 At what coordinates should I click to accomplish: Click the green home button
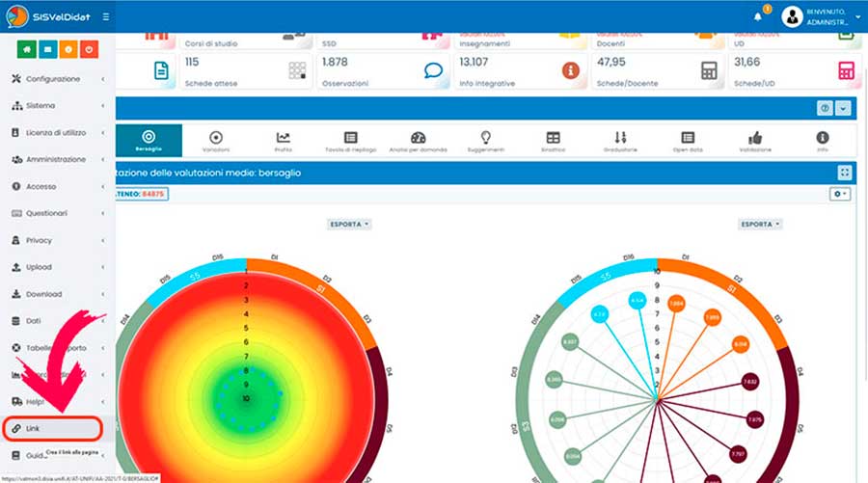[27, 49]
